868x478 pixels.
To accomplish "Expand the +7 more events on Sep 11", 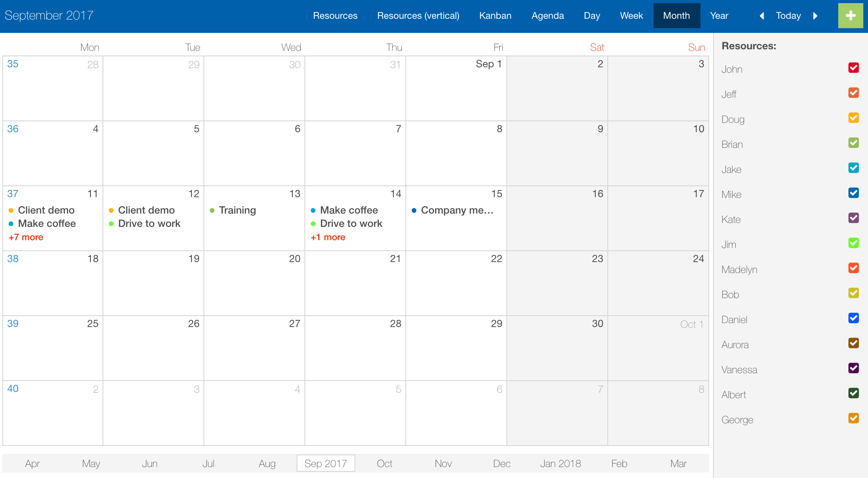I will [26, 237].
